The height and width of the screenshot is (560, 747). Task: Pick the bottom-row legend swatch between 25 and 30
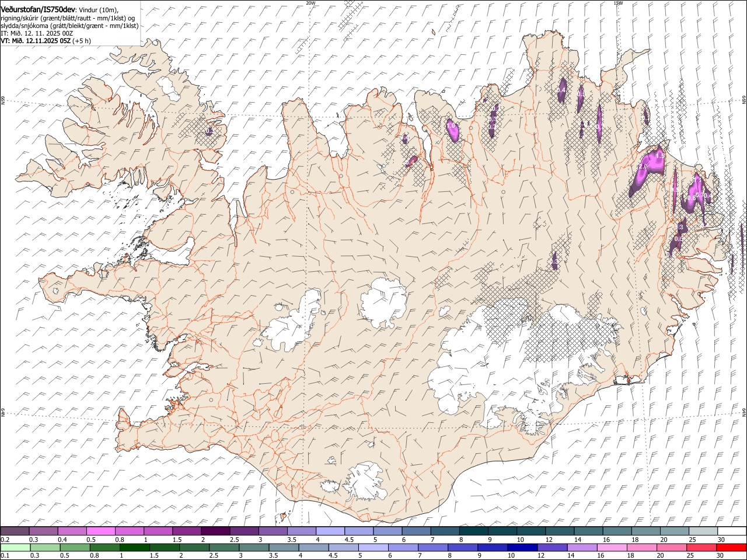pos(701,548)
